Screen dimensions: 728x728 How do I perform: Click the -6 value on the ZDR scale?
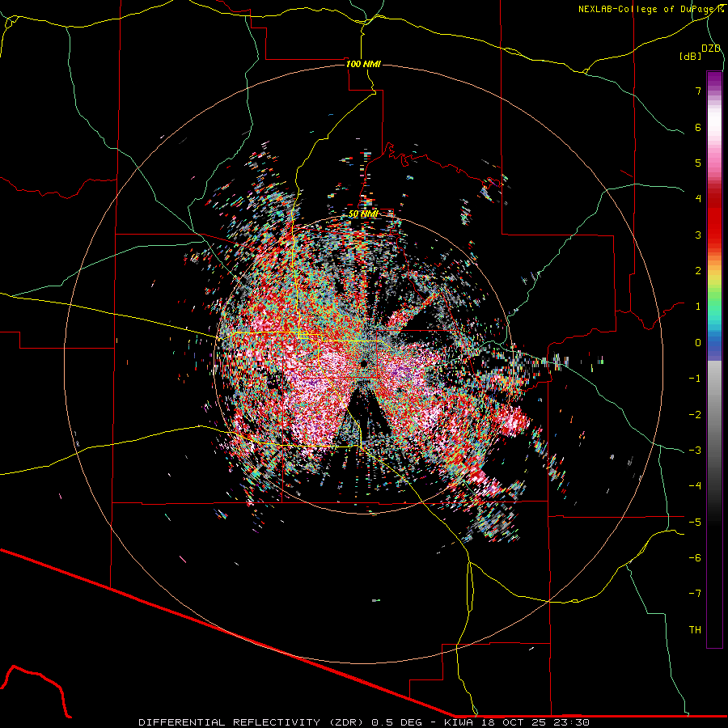pos(695,558)
